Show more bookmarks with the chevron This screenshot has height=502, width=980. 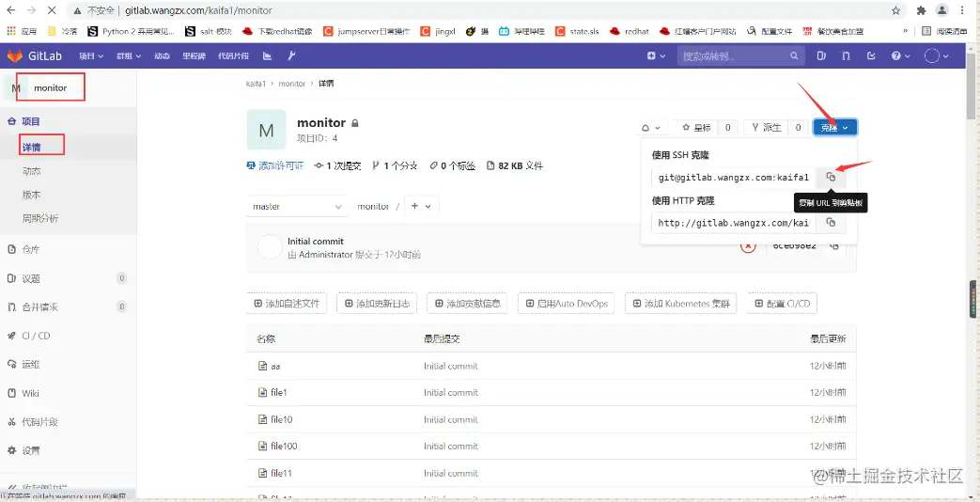(906, 31)
